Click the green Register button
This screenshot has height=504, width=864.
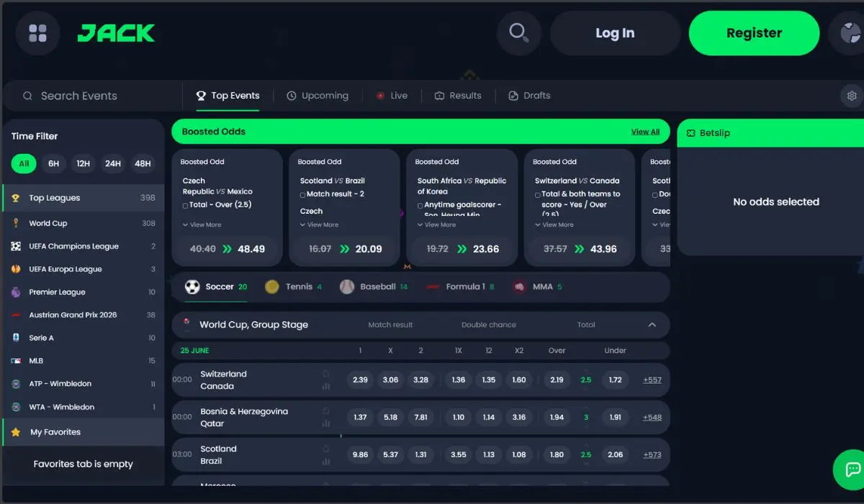pyautogui.click(x=754, y=33)
